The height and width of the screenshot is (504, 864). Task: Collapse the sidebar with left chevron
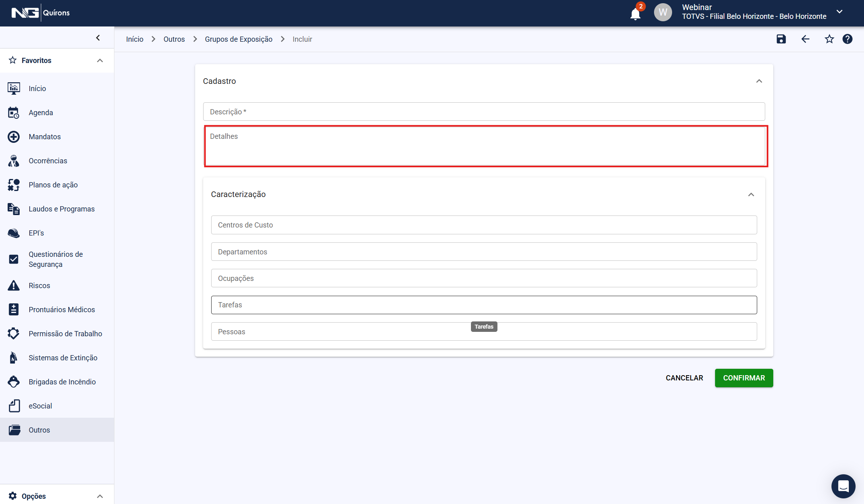[98, 38]
